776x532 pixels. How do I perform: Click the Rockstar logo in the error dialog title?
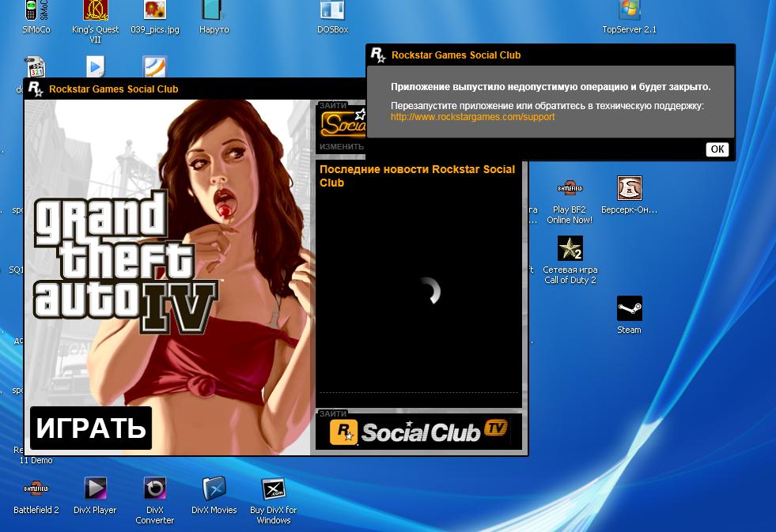(x=378, y=55)
